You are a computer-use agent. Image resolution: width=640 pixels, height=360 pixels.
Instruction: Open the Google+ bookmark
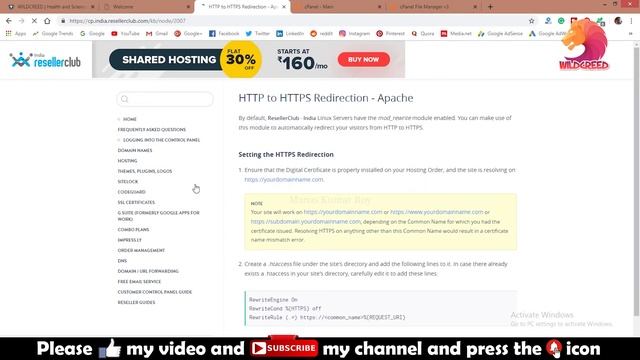point(188,33)
